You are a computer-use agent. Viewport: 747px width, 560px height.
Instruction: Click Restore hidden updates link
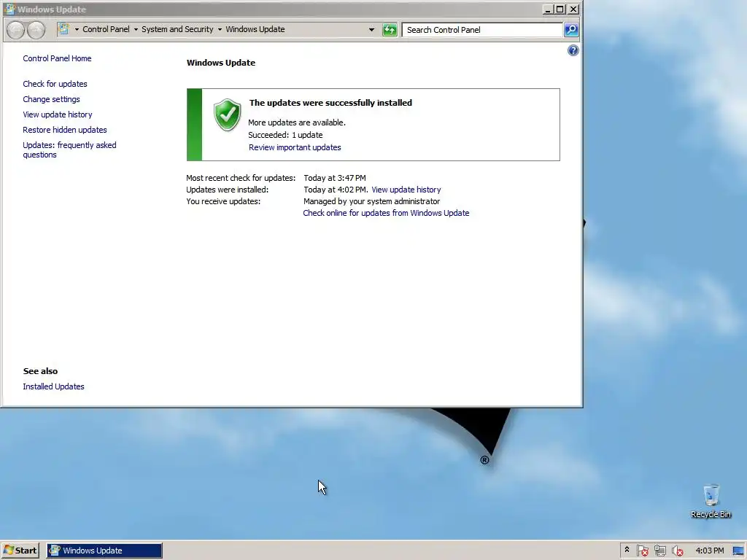pos(65,130)
